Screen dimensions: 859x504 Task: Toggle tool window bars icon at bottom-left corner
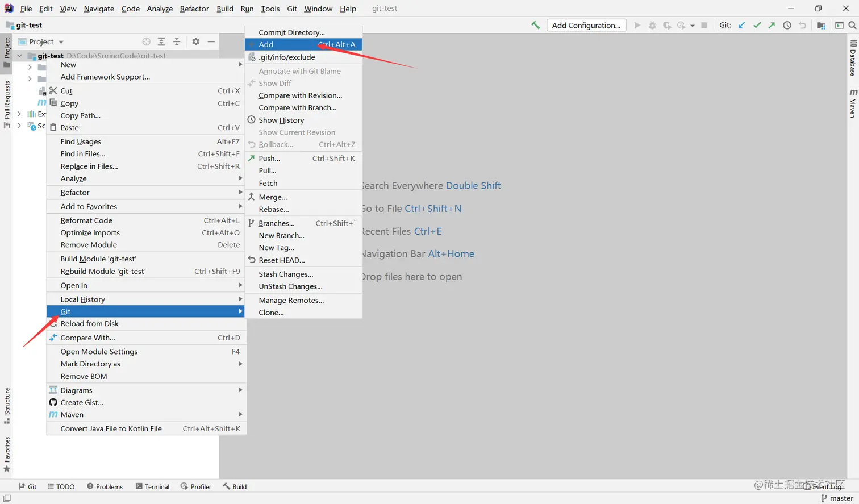pos(7,498)
